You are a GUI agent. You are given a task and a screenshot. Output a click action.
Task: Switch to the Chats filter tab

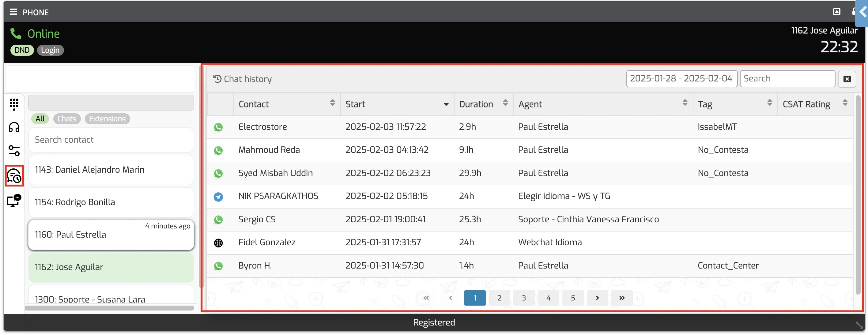[x=67, y=119]
